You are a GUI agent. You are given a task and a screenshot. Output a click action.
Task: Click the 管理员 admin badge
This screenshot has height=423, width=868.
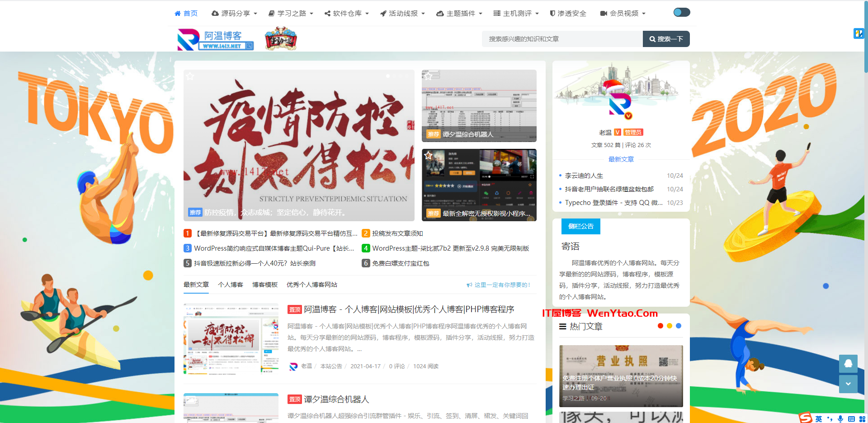pos(633,133)
